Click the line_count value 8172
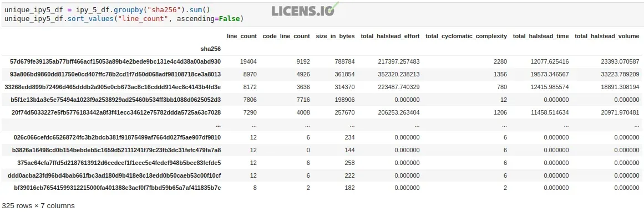Viewport: 644px width, 212px height. click(250, 87)
